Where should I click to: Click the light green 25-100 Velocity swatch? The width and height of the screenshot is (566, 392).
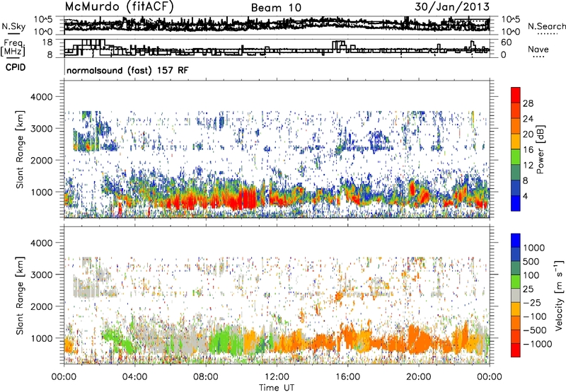pos(516,282)
